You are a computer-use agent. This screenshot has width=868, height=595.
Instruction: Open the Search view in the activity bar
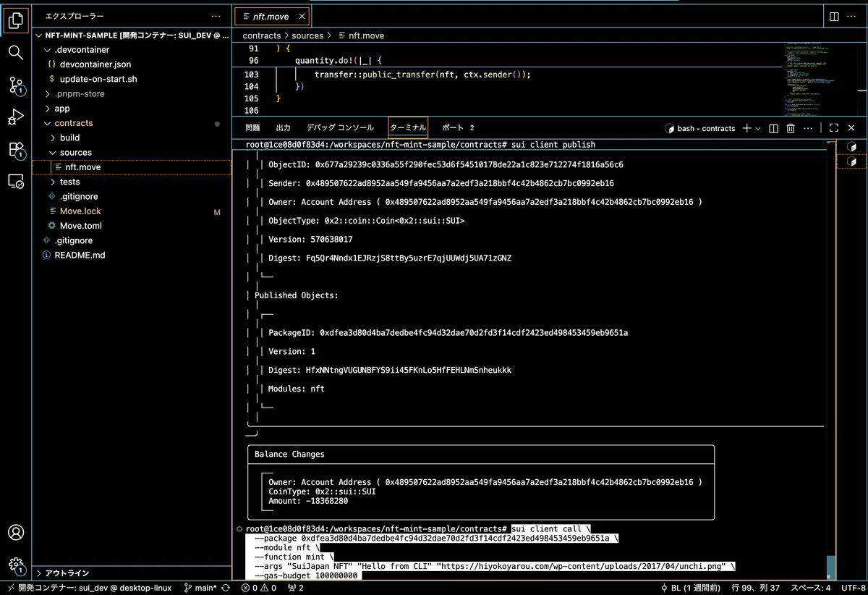(x=16, y=52)
